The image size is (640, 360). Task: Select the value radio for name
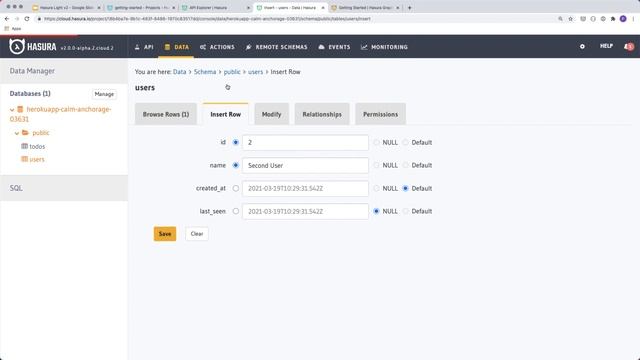[236, 165]
